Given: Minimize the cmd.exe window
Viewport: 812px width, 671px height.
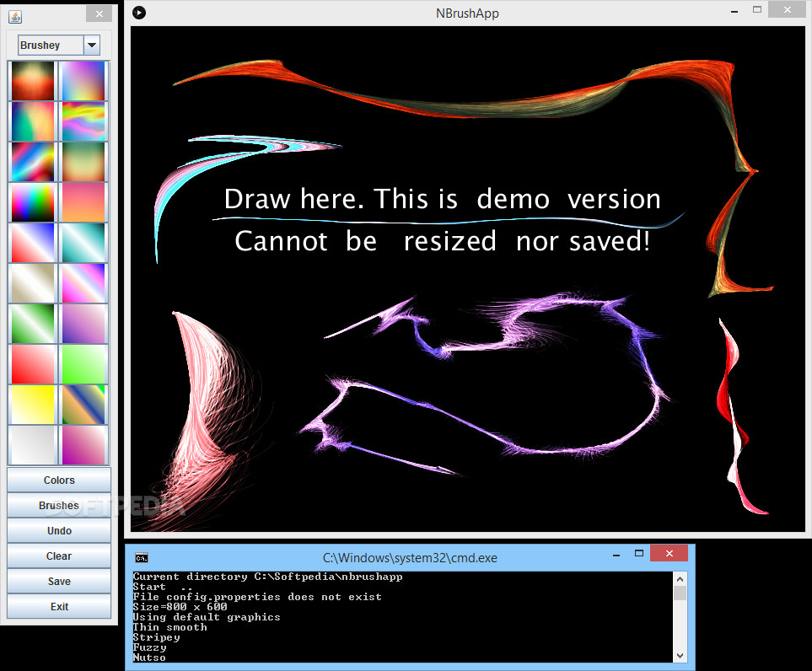Looking at the screenshot, I should (x=616, y=555).
